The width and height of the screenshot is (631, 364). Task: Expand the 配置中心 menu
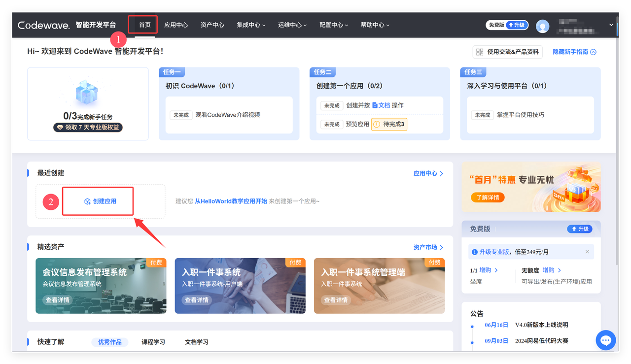[x=334, y=25]
